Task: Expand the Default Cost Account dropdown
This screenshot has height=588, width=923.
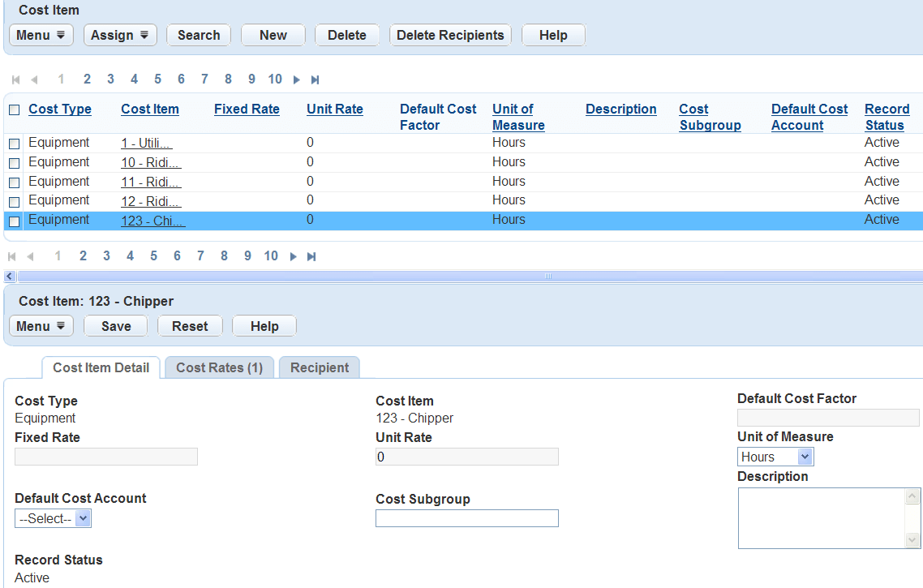Action: pos(53,518)
